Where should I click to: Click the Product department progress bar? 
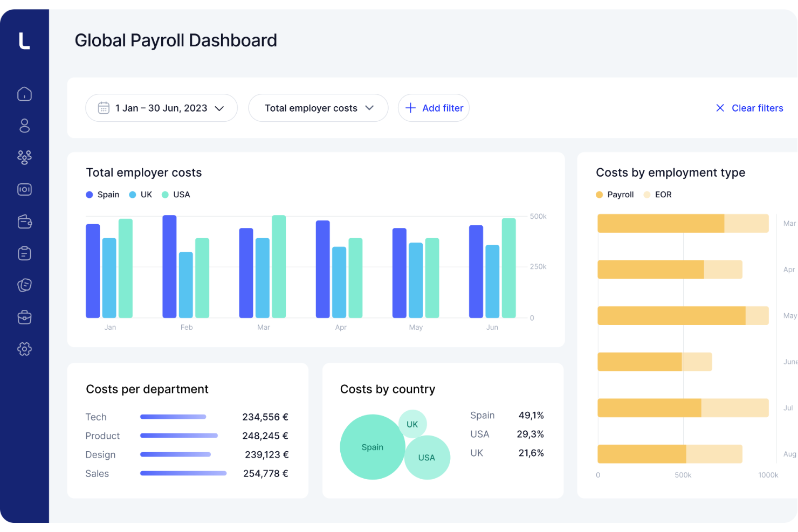pos(179,436)
